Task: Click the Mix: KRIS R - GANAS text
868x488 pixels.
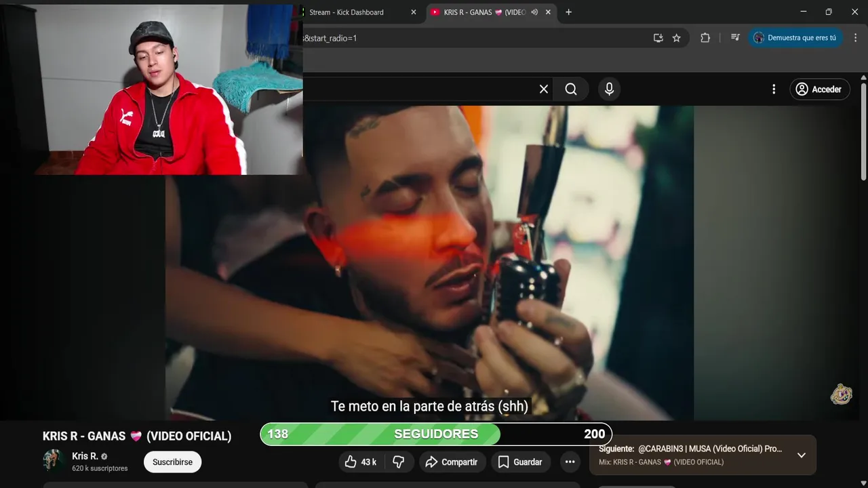Action: coord(661,462)
